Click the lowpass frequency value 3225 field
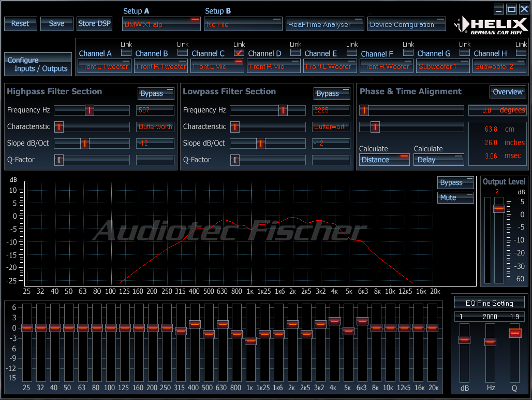The height and width of the screenshot is (400, 532). pyautogui.click(x=331, y=110)
